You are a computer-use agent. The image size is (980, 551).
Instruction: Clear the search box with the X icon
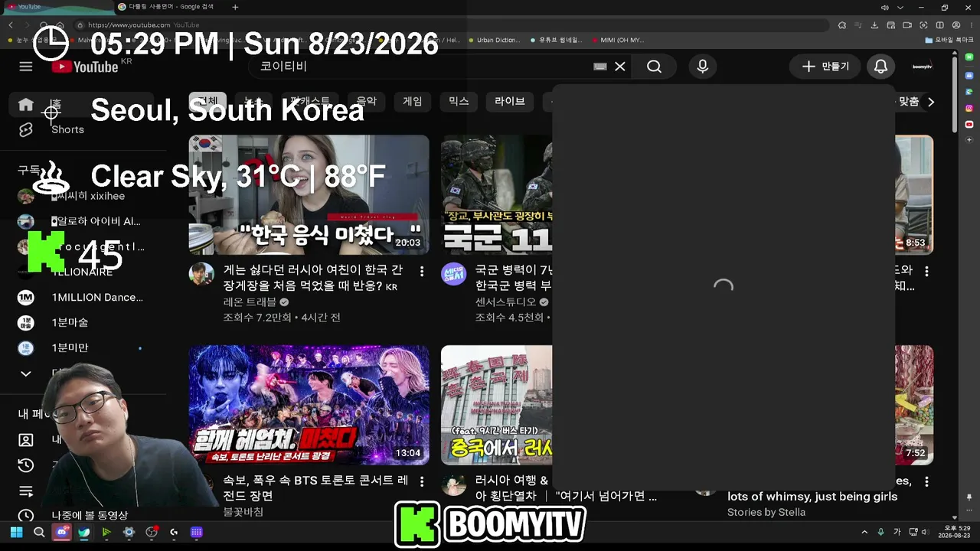point(620,67)
